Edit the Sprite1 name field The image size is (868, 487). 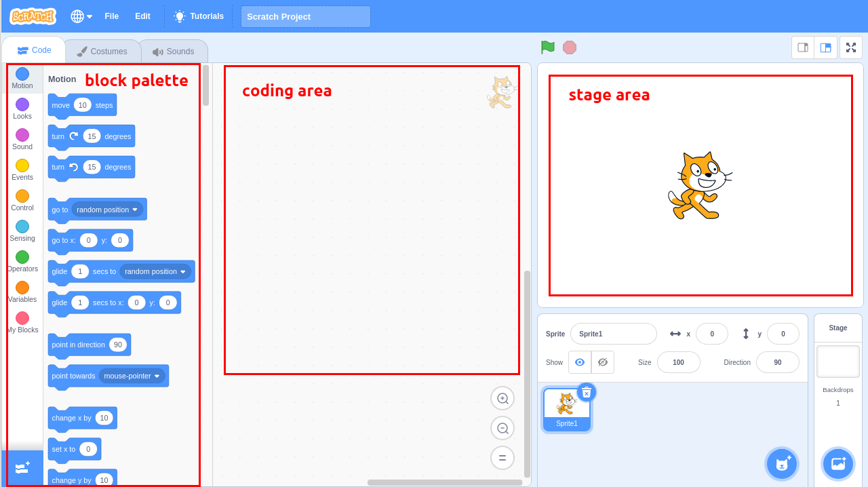coord(614,334)
